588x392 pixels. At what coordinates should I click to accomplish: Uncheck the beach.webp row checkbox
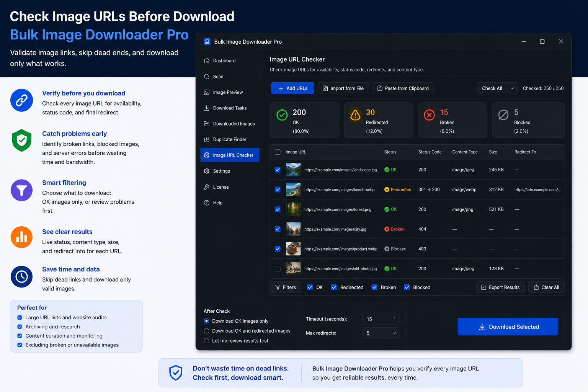point(278,189)
